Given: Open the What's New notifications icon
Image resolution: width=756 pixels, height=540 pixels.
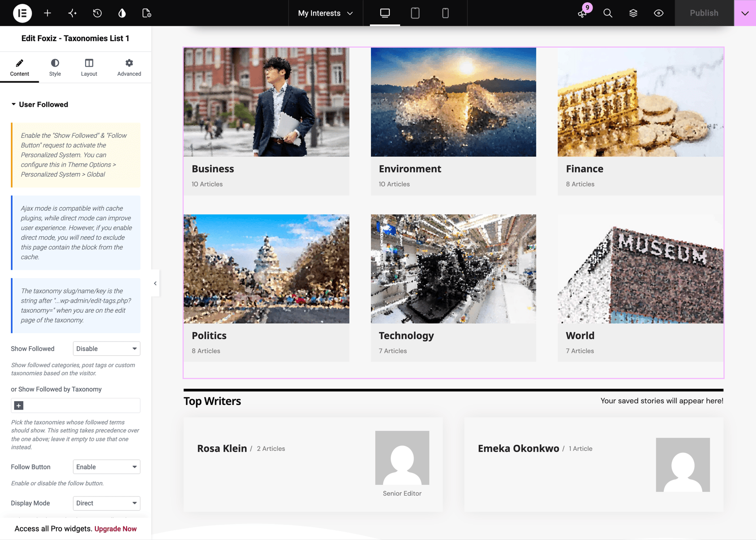Looking at the screenshot, I should [583, 13].
